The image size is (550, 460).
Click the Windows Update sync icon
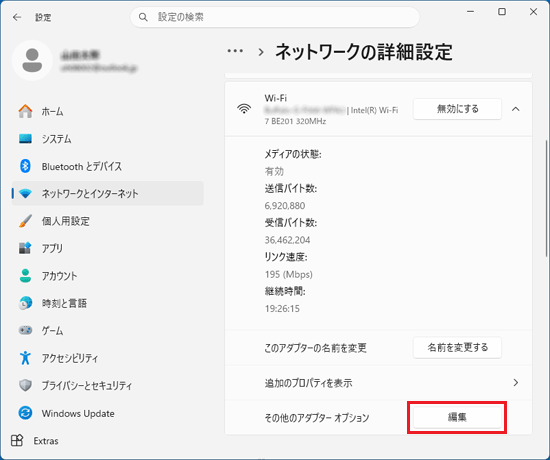[x=25, y=413]
